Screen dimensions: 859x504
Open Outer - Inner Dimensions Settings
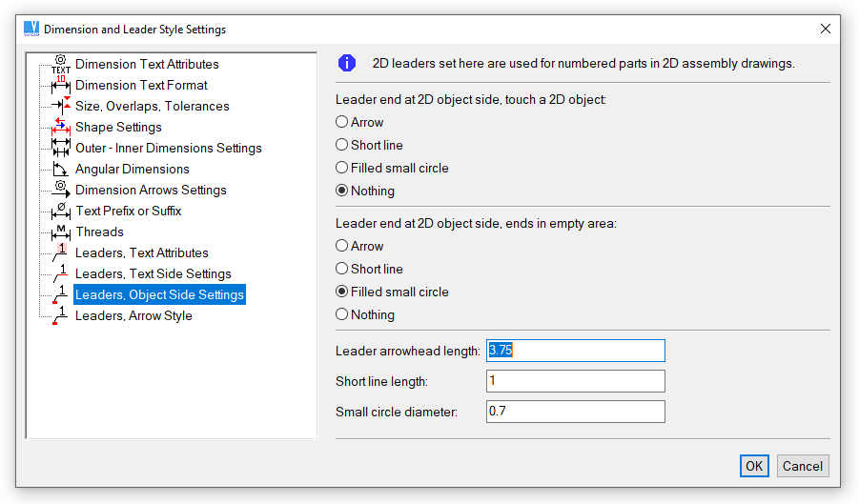click(x=168, y=149)
